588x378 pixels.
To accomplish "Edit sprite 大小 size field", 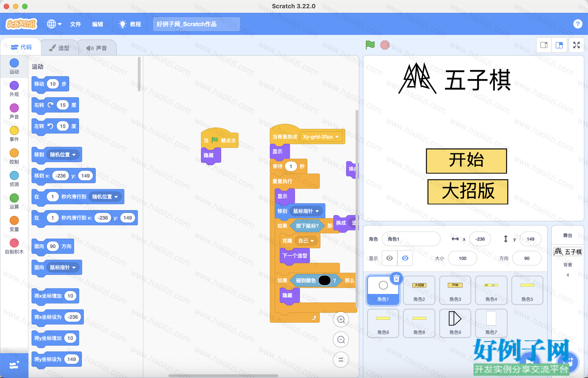I will (x=462, y=258).
